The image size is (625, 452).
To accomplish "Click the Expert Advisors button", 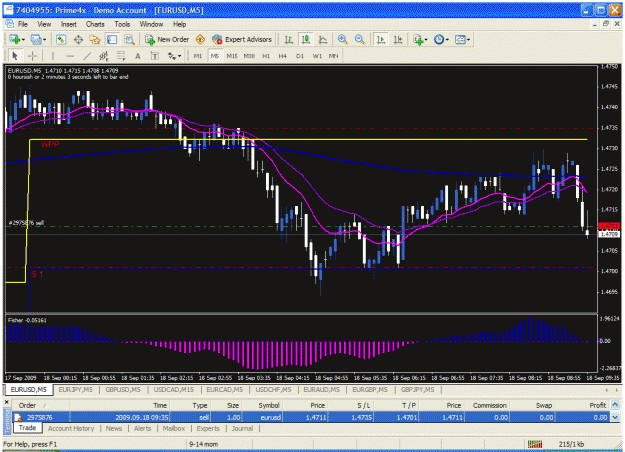I will [x=242, y=39].
